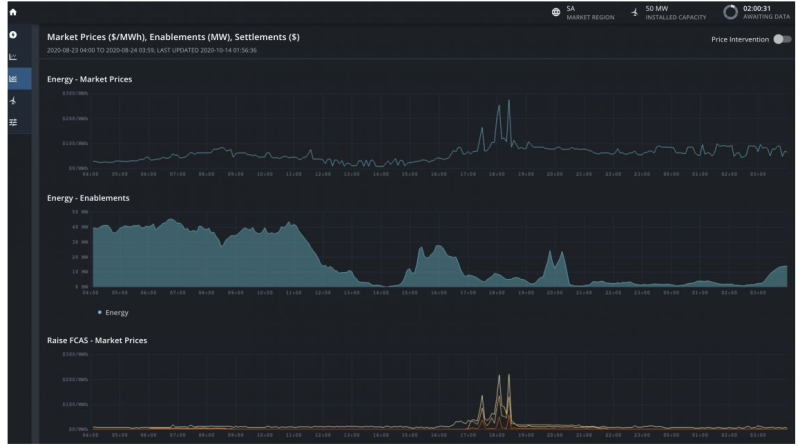Image resolution: width=800 pixels, height=446 pixels.
Task: Open the sliders settings icon in the sidebar
Action: coord(15,123)
